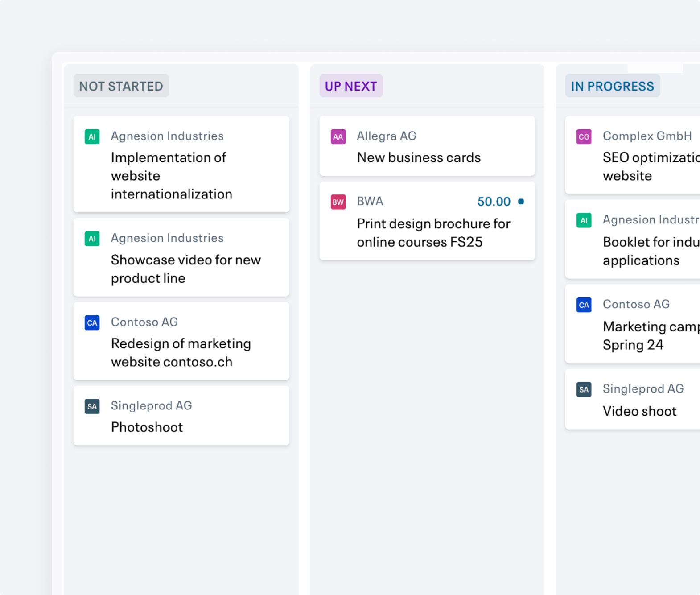Click the 50.00 value on BWA card
Viewport: 700px width, 595px height.
(494, 202)
